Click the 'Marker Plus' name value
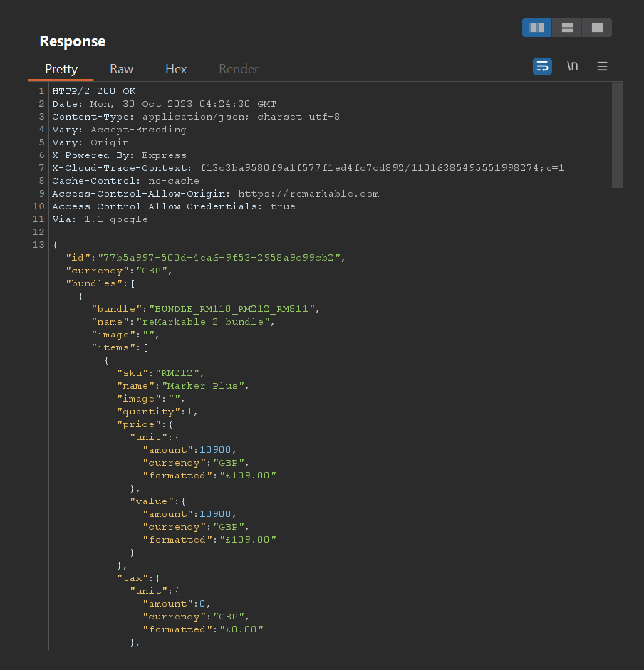 click(x=203, y=386)
